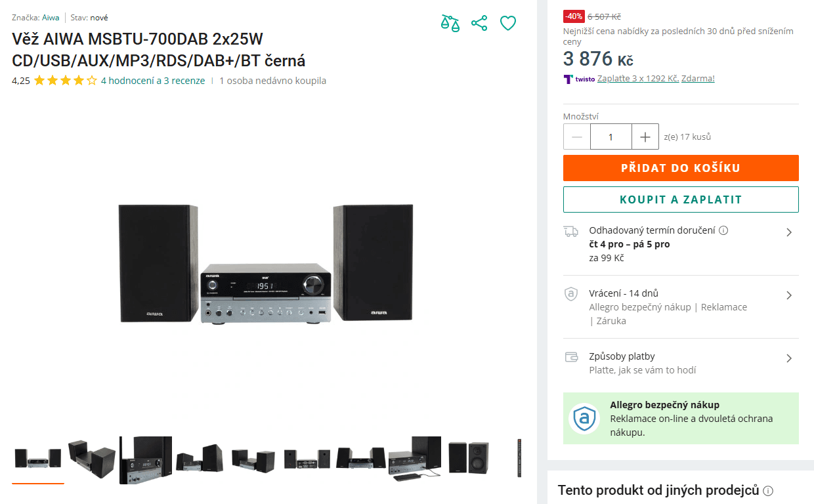Click the payment card icon next to Způsoby platby
The height and width of the screenshot is (504, 814).
pyautogui.click(x=570, y=356)
